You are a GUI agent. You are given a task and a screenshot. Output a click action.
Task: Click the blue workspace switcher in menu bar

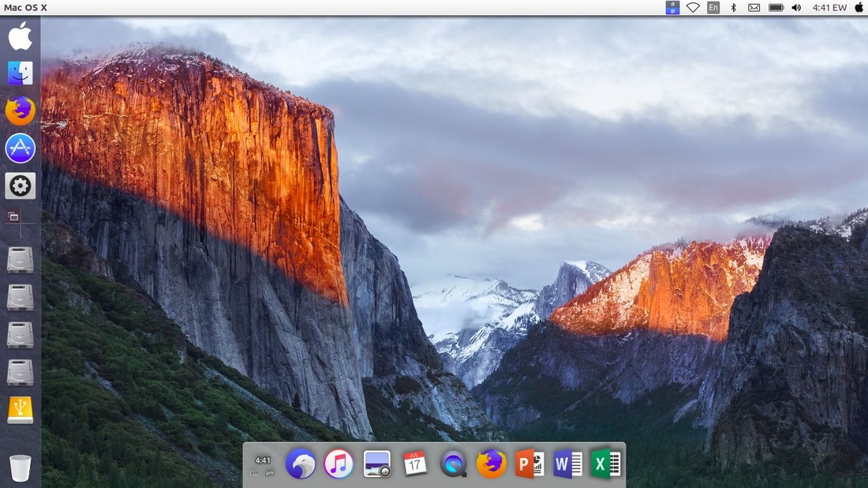[672, 7]
